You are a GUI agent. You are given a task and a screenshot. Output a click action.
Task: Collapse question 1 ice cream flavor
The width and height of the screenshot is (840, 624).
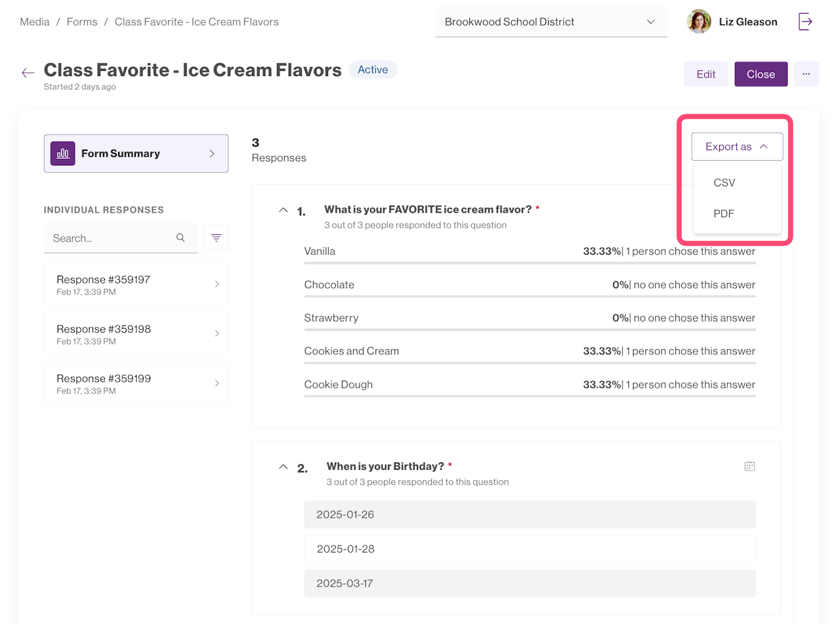(x=283, y=210)
